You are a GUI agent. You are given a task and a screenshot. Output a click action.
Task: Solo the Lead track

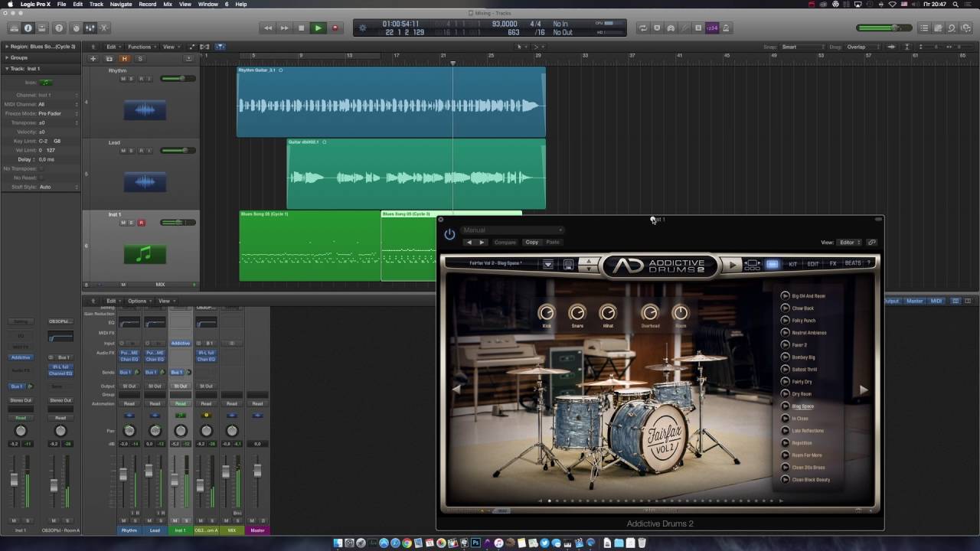pyautogui.click(x=131, y=151)
